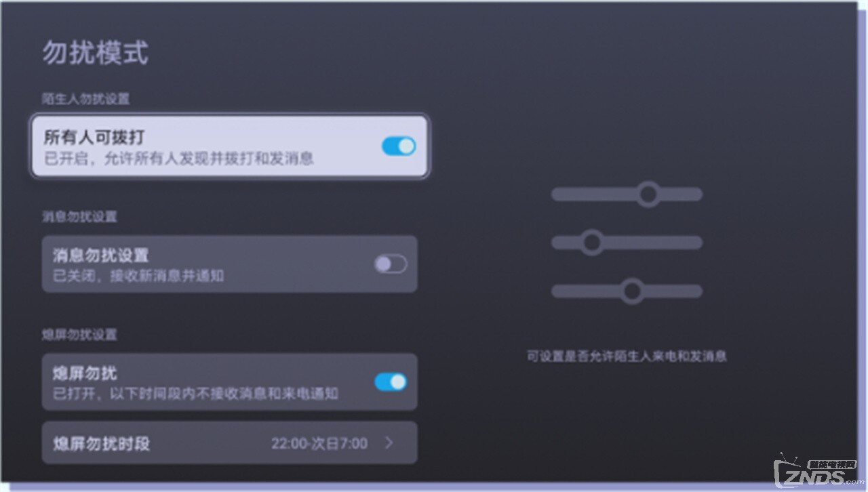Viewport: 868px width, 492px height.
Task: Click the bottom slider knob in illustration
Action: pyautogui.click(x=632, y=291)
